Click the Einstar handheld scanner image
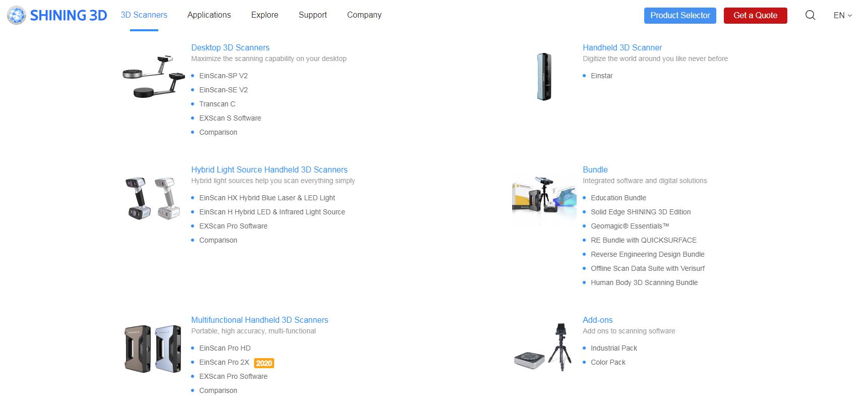This screenshot has width=868, height=402. pos(544,77)
